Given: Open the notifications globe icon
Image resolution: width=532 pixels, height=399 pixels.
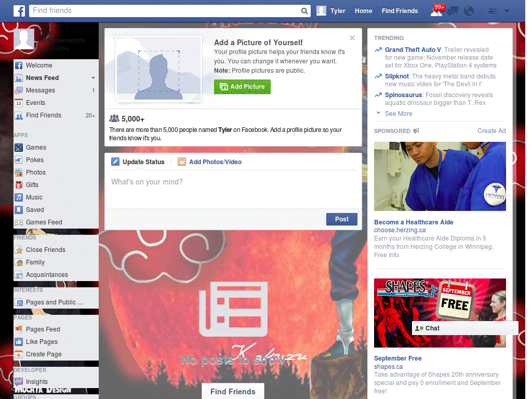Looking at the screenshot, I should pos(468,10).
